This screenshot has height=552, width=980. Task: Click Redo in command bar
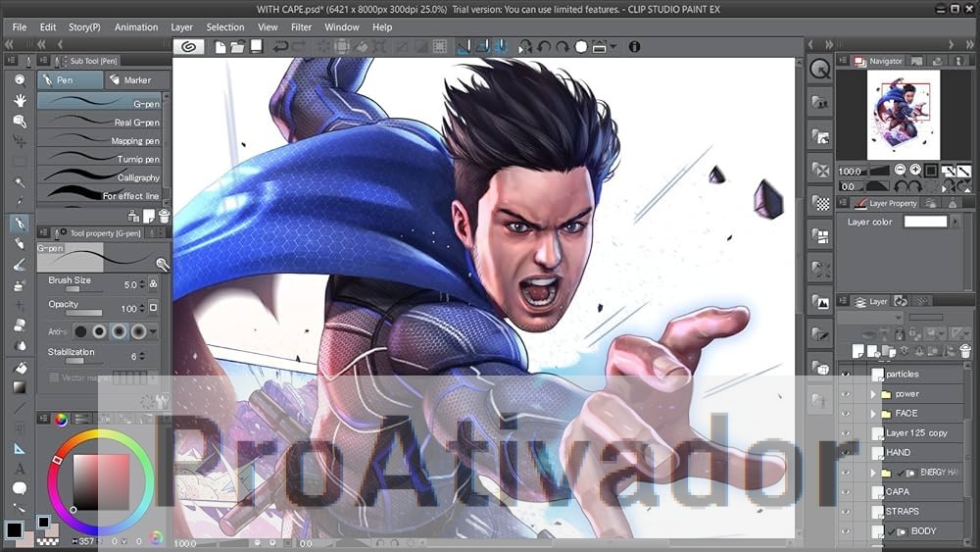point(299,47)
